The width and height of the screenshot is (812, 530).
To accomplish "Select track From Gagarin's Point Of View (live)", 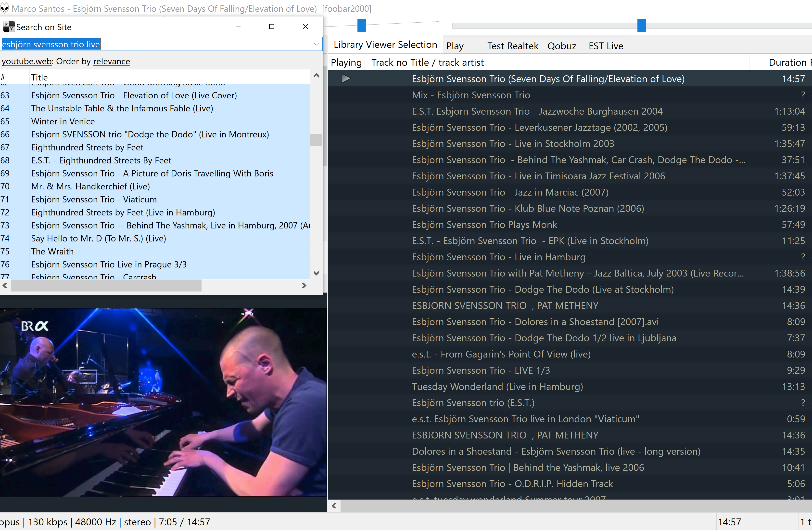I will 570,354.
